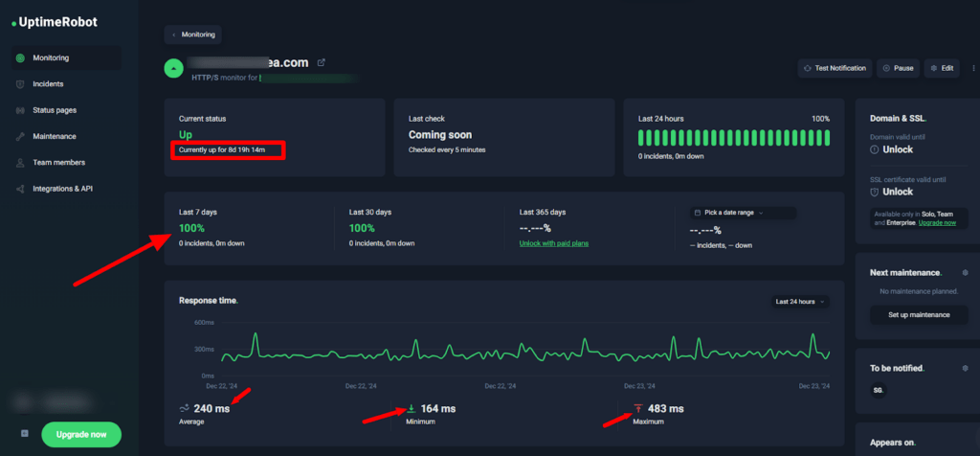The height and width of the screenshot is (456, 980).
Task: Click the small icon beside Upgrade now
Action: pyautogui.click(x=24, y=433)
